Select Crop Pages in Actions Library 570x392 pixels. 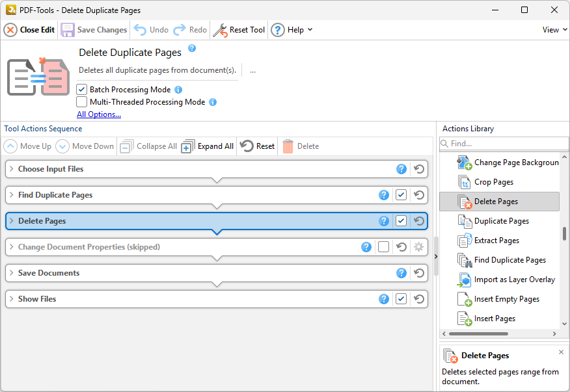[x=493, y=182]
